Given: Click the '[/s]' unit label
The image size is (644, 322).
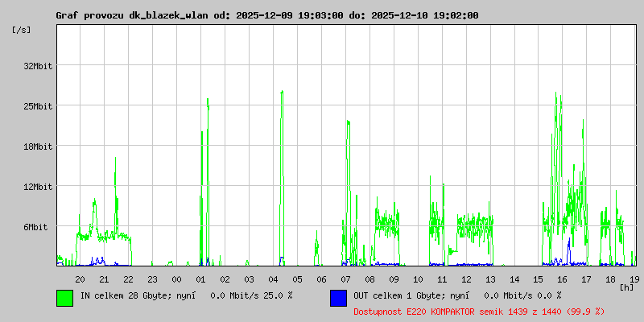Looking at the screenshot, I should [22, 30].
